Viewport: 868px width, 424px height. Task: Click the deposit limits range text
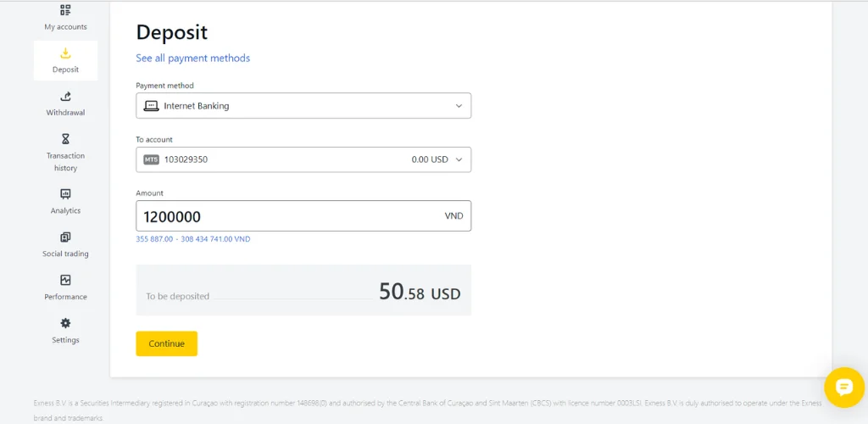tap(192, 239)
